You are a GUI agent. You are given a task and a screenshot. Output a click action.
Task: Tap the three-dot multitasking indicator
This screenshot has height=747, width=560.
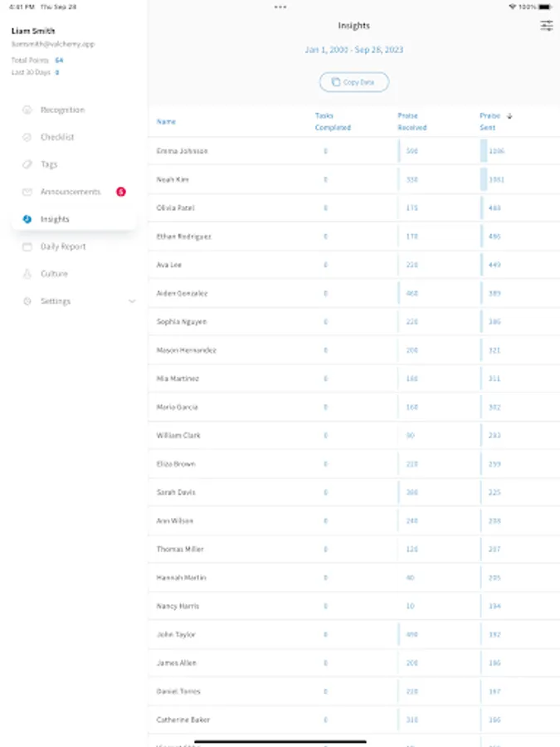(x=280, y=7)
